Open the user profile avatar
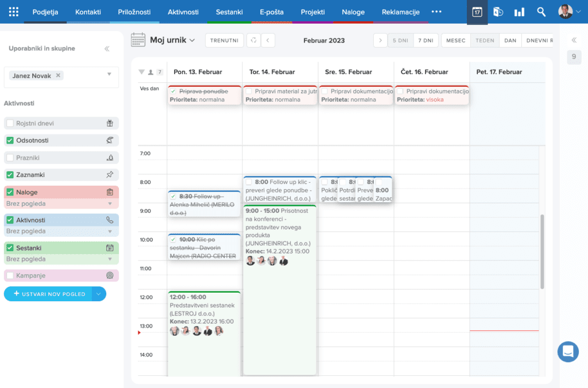The image size is (588, 388). pos(565,11)
